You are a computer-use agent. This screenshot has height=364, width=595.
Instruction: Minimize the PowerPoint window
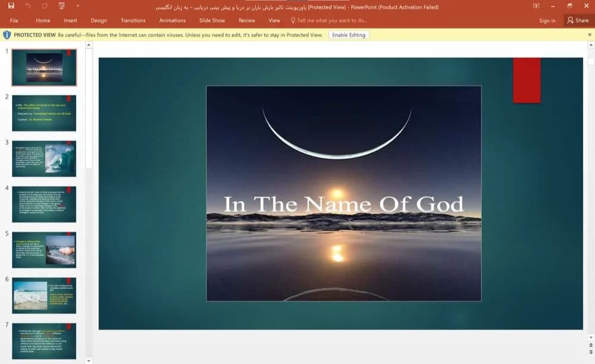553,6
